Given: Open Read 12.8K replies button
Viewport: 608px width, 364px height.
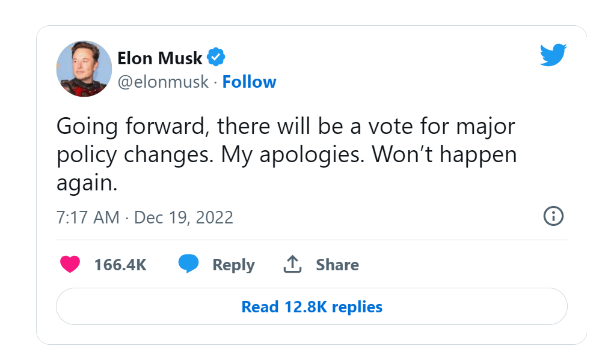Looking at the screenshot, I should pos(312,307).
